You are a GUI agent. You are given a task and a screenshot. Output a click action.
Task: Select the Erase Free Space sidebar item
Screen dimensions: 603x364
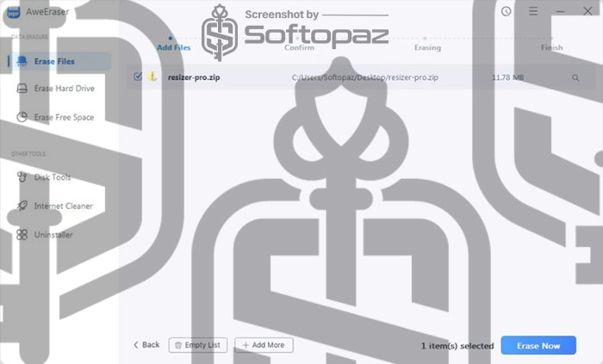(61, 117)
